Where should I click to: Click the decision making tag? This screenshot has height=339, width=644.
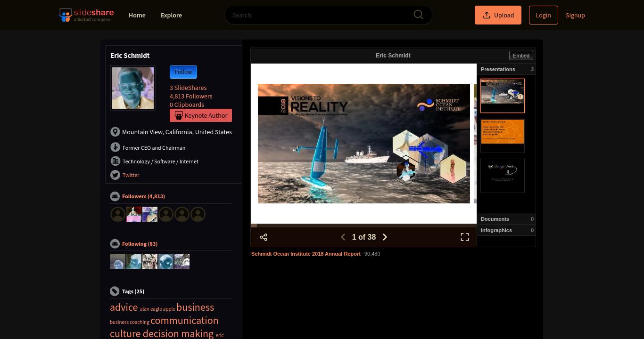pyautogui.click(x=178, y=333)
